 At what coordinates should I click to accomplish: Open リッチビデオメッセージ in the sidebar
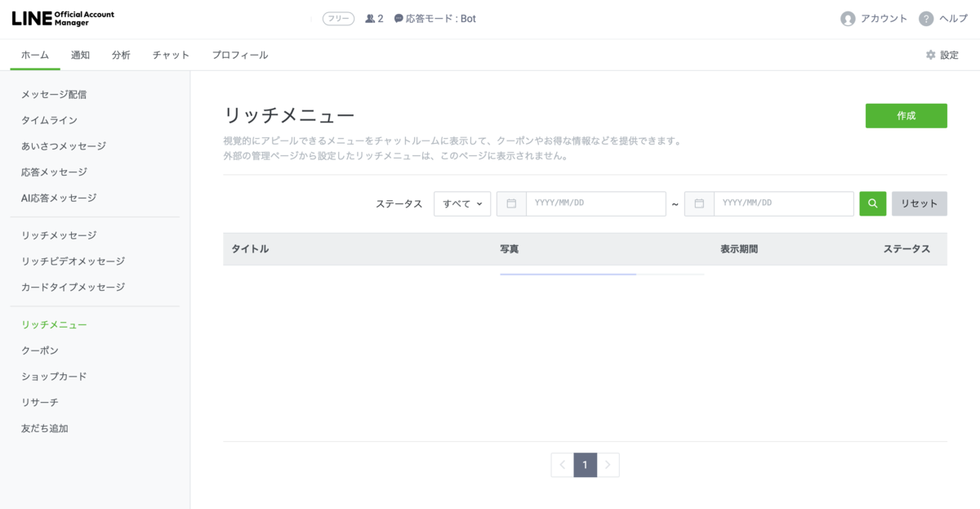coord(73,261)
